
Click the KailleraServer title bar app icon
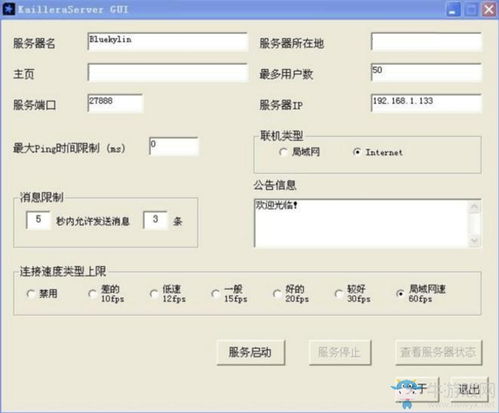click(x=9, y=9)
